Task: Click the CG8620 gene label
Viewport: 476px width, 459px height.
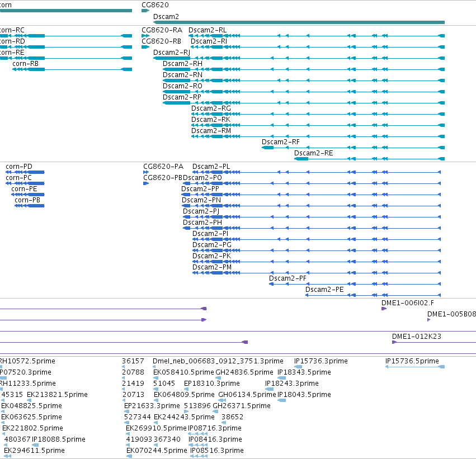Action: click(155, 5)
